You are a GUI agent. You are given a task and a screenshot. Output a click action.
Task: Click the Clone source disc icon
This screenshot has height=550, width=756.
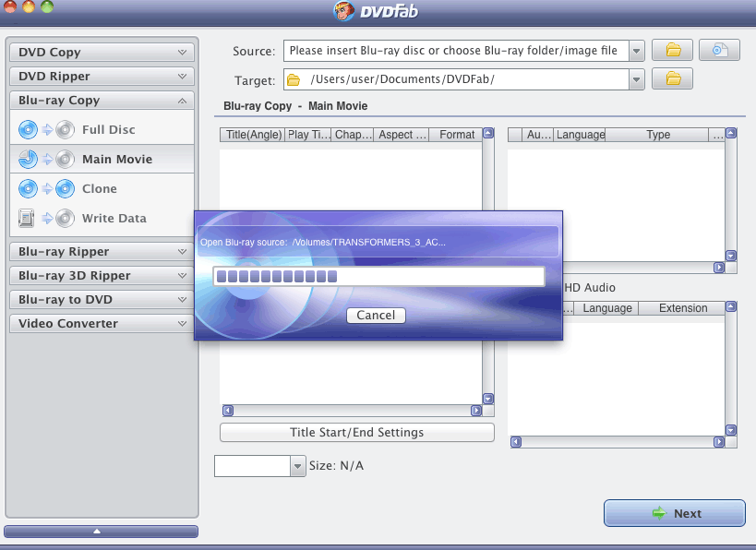(28, 188)
